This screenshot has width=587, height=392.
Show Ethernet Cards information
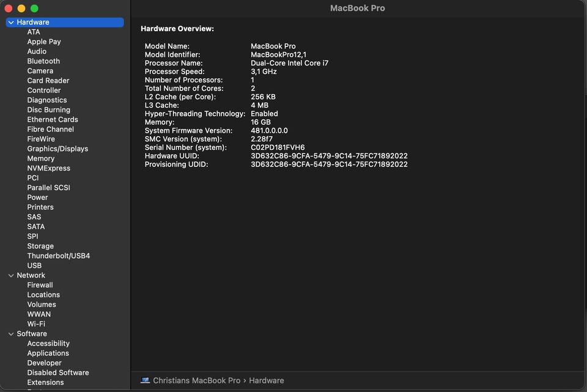click(x=53, y=119)
